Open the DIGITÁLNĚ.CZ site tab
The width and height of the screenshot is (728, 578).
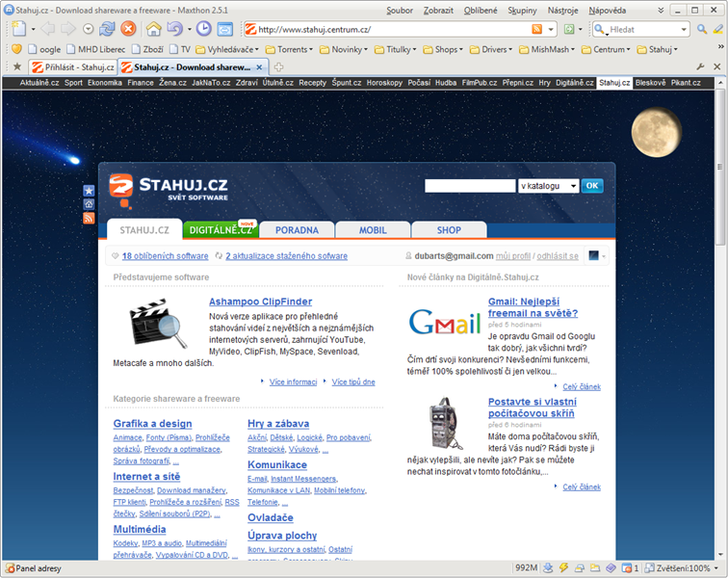[221, 229]
